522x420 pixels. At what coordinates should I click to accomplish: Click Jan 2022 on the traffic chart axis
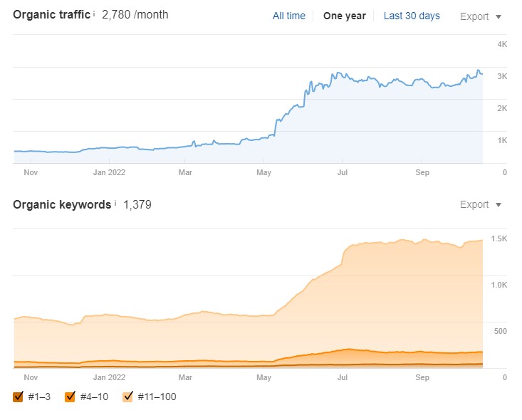pos(109,172)
